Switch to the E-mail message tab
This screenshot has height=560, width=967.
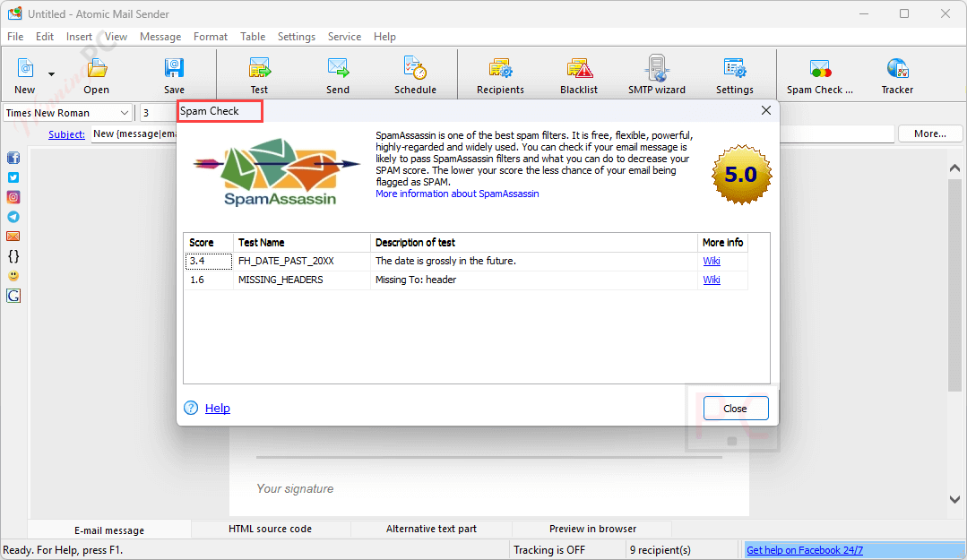pos(109,530)
